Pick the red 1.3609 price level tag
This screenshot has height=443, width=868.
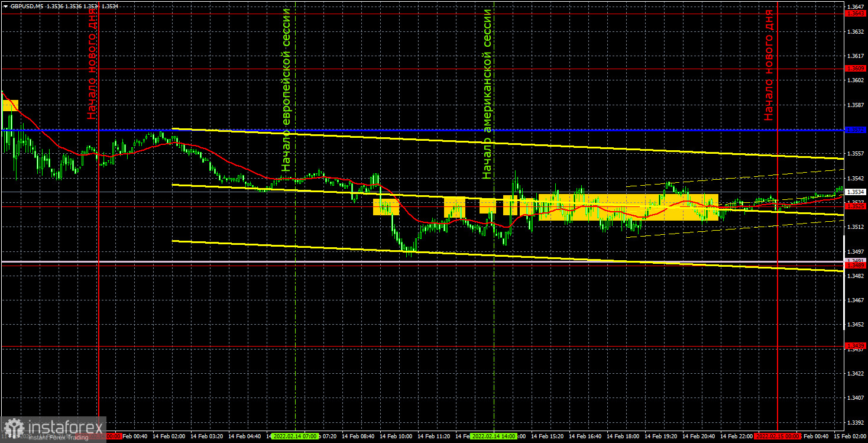855,69
